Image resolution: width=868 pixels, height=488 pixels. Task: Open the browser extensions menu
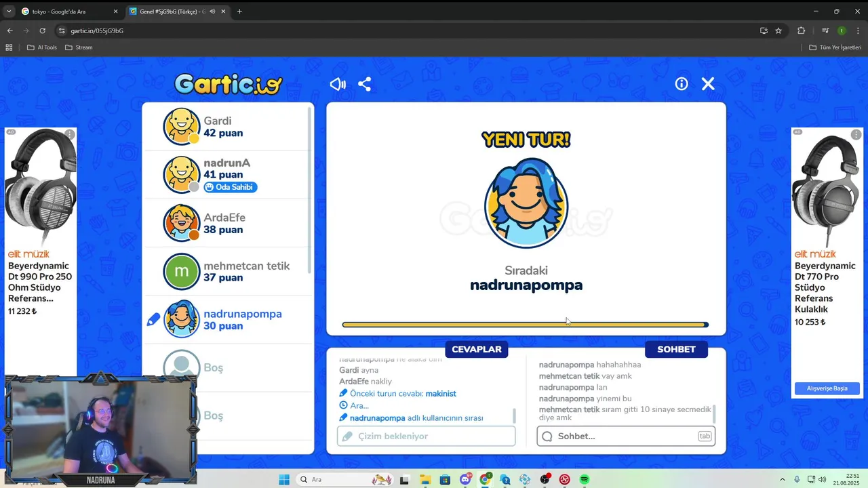[x=801, y=30]
